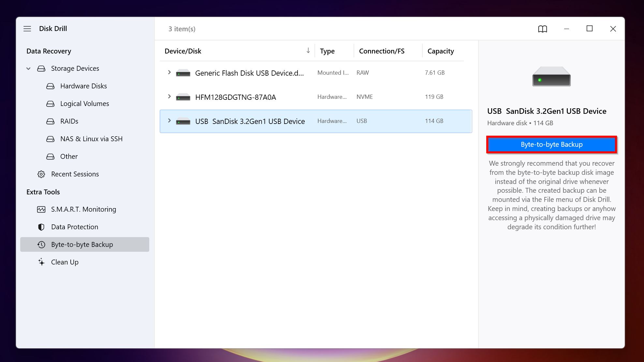Select Other under Storage Devices
644x362 pixels.
[x=69, y=157]
